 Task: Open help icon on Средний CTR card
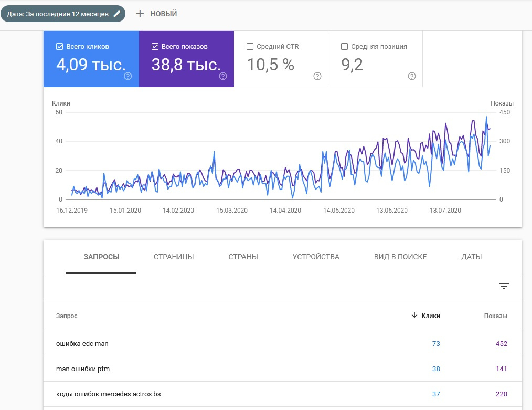click(x=317, y=76)
